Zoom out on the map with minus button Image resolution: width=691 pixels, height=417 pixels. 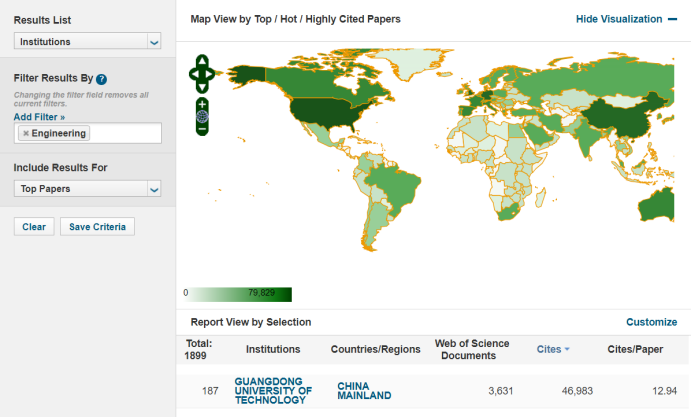[202, 128]
